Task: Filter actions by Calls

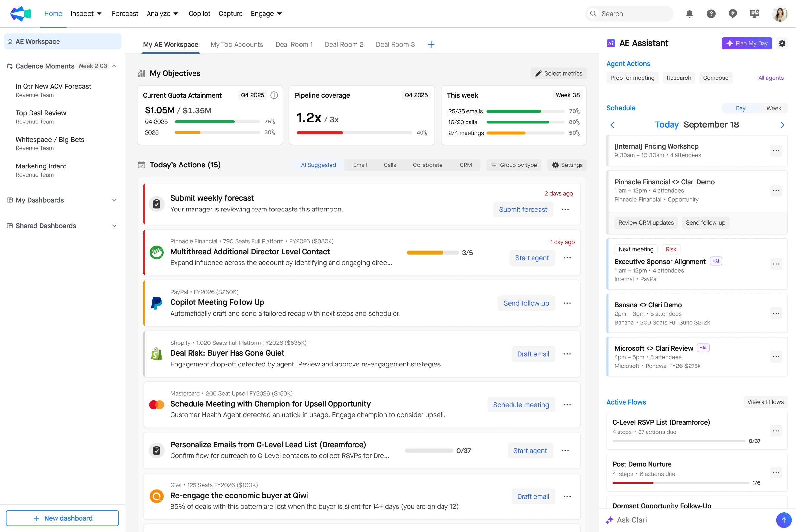Action: coord(390,165)
